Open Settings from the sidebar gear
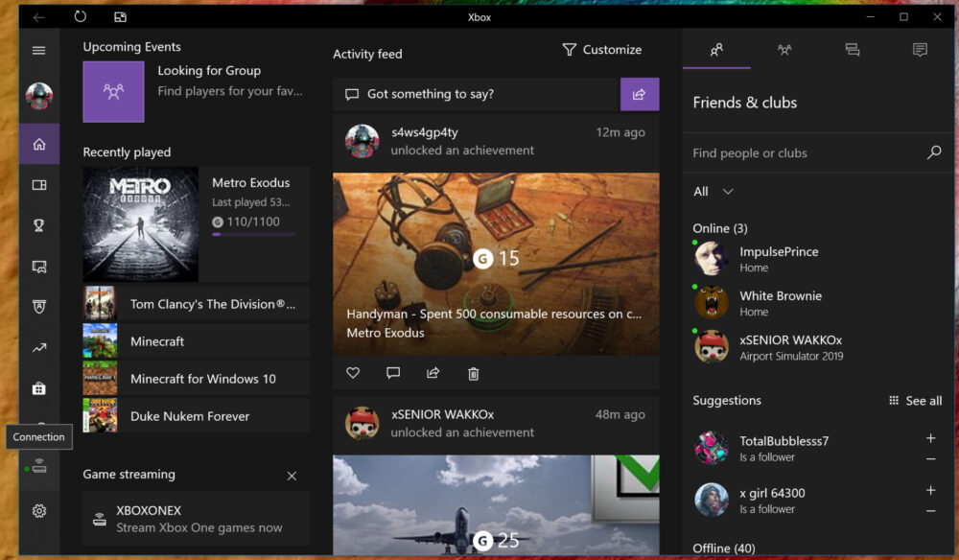Image resolution: width=959 pixels, height=560 pixels. 38,511
